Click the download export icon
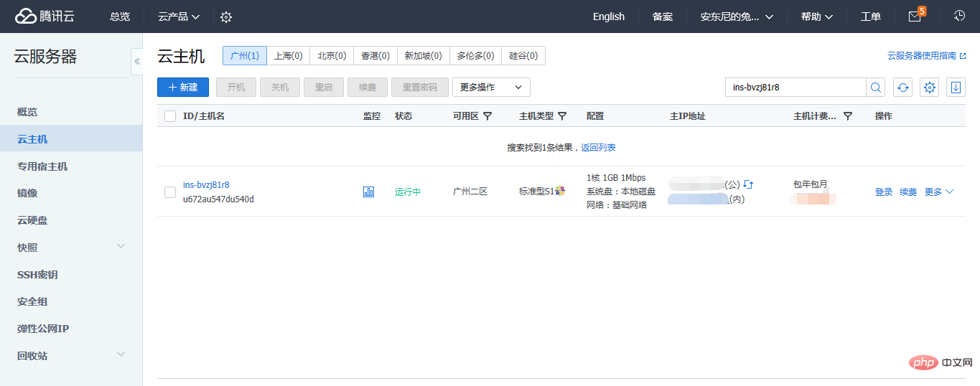980x386 pixels. [x=956, y=88]
